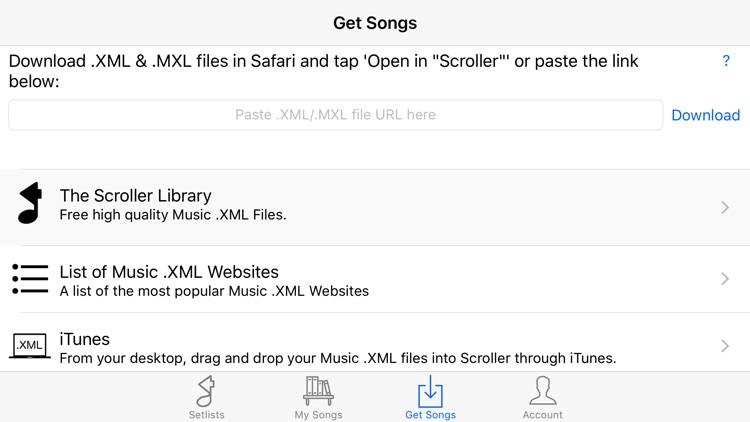Go to the Account tab label
Screen dimensions: 750x422
tap(542, 414)
